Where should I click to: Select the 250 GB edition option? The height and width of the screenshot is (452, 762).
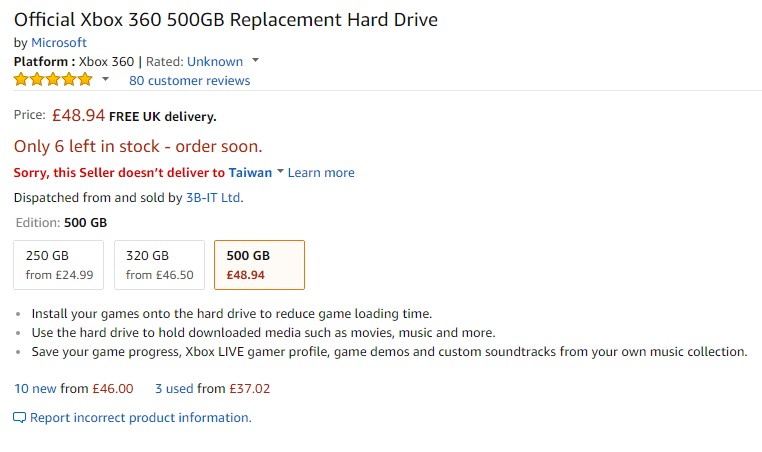(59, 265)
